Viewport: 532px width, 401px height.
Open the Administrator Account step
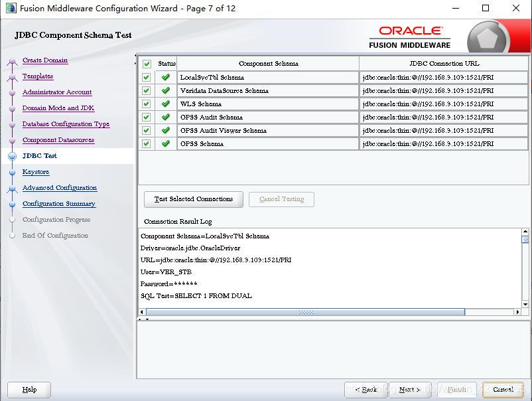(x=57, y=92)
